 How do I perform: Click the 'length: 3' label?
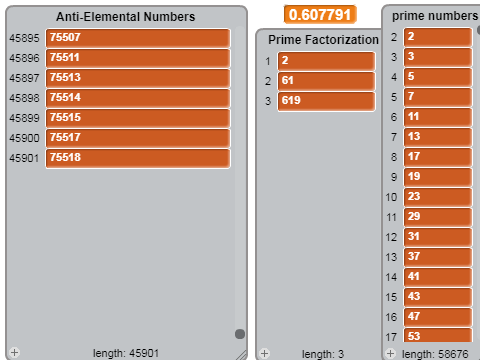tap(323, 354)
